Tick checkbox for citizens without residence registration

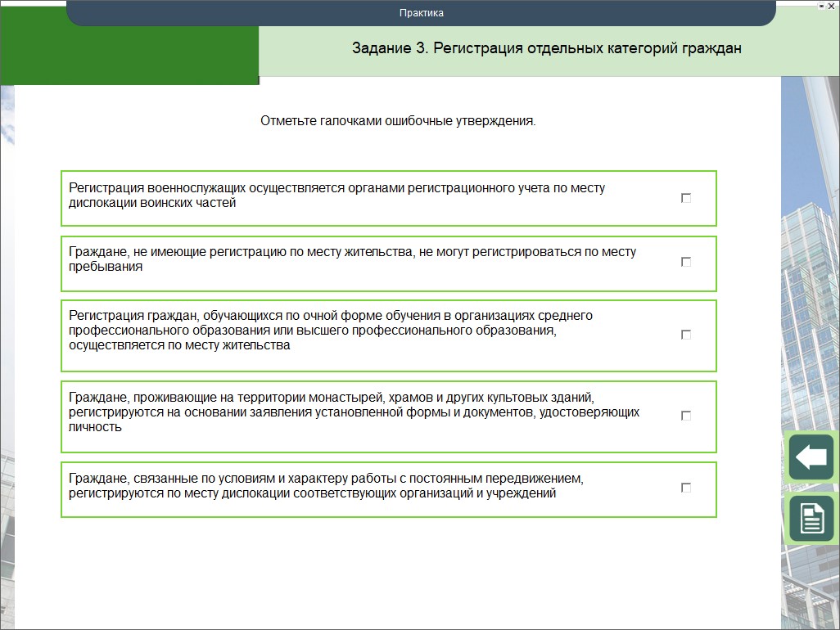point(686,262)
